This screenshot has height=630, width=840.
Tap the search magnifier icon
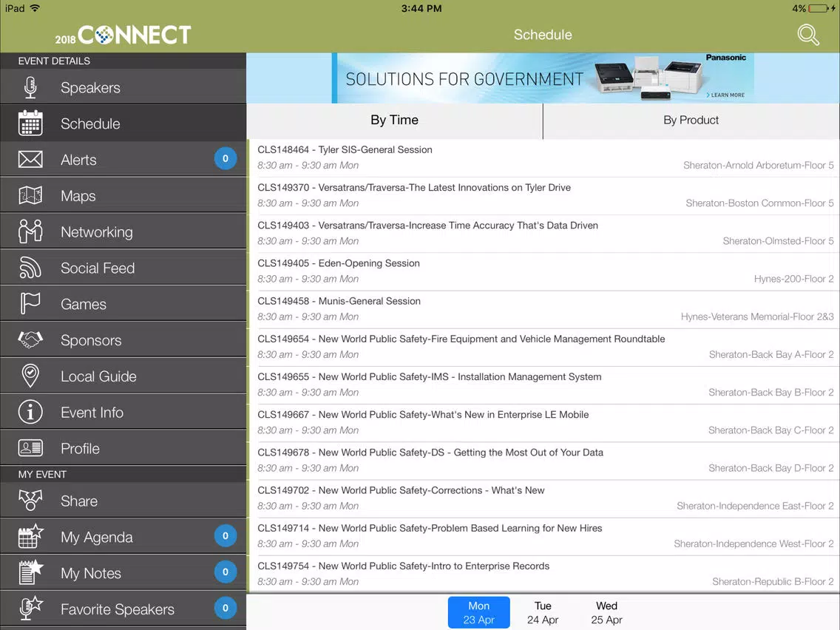tap(808, 35)
